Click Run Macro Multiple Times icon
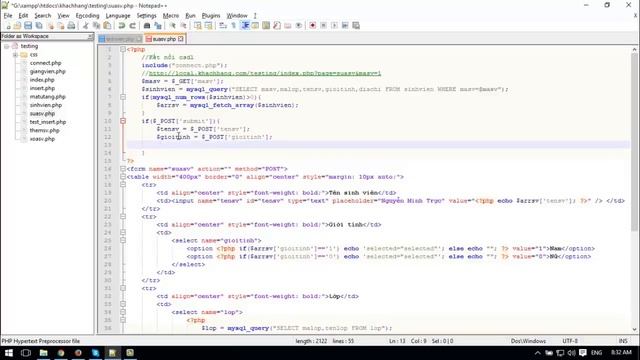 [345, 25]
